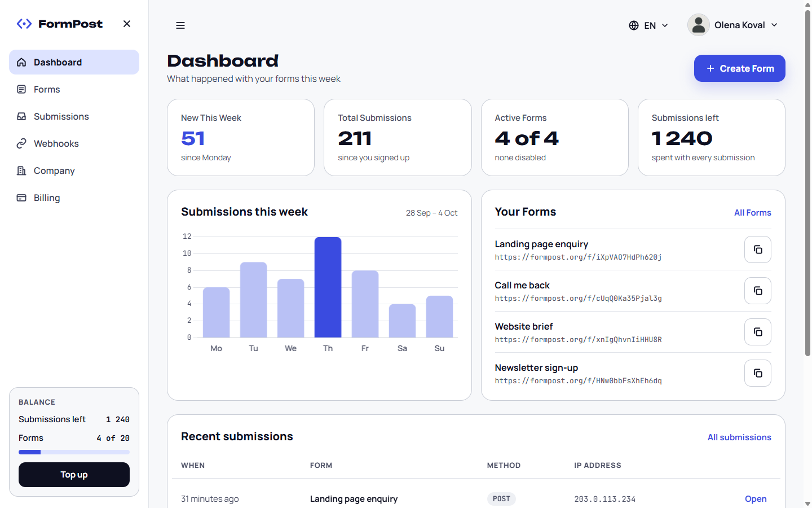Click the globe language icon
Screen dimensions: 812x508
pyautogui.click(x=634, y=25)
